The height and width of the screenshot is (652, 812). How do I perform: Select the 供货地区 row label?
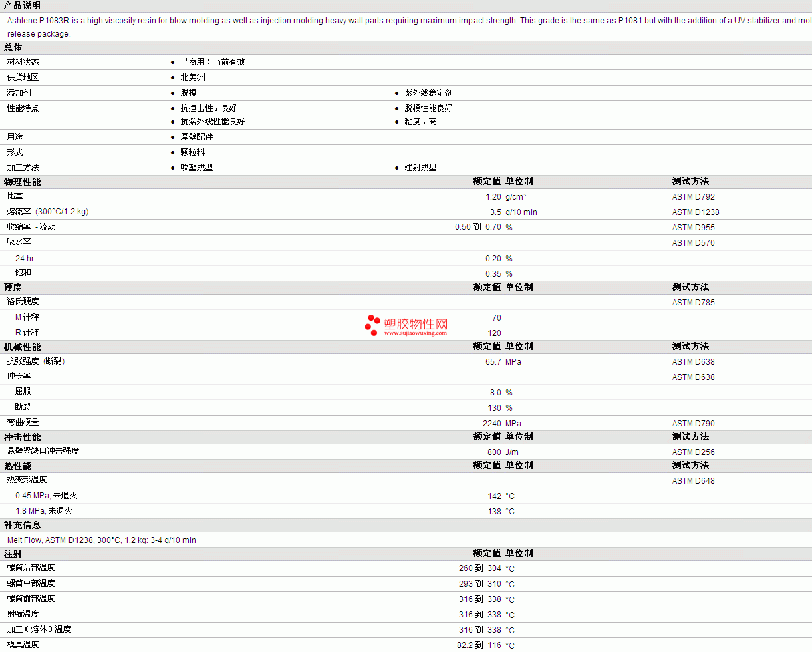pos(23,77)
